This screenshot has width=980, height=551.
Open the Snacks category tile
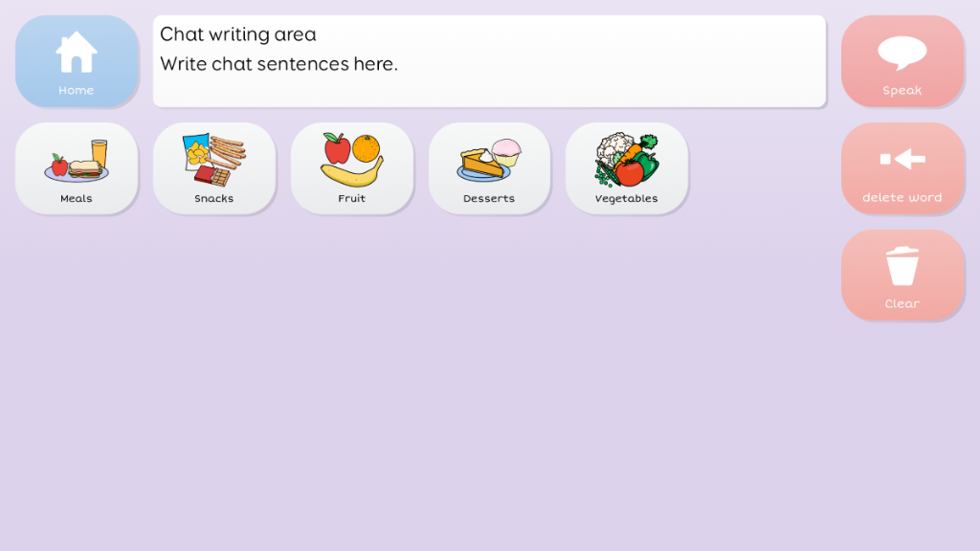tap(213, 168)
